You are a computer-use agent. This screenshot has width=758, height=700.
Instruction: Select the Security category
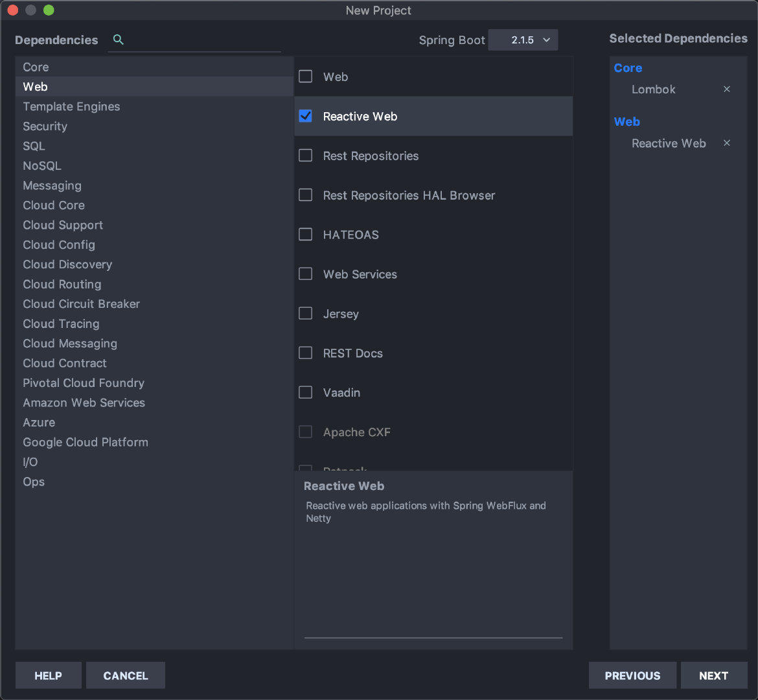tap(154, 126)
